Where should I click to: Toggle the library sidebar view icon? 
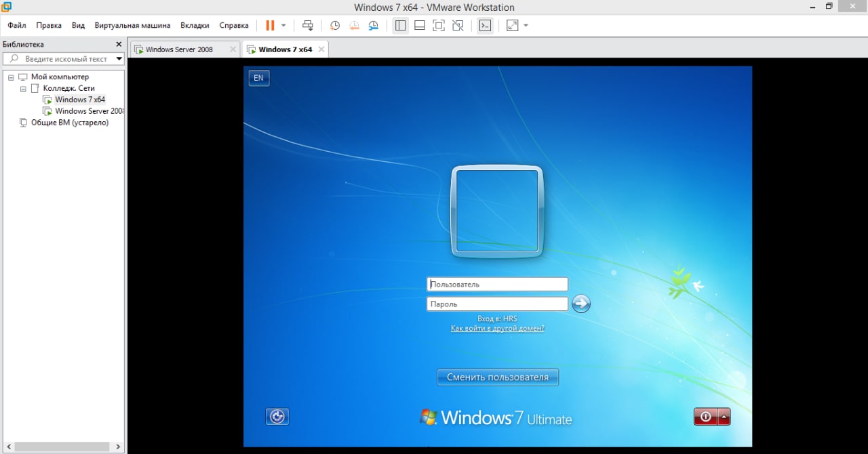pos(400,26)
